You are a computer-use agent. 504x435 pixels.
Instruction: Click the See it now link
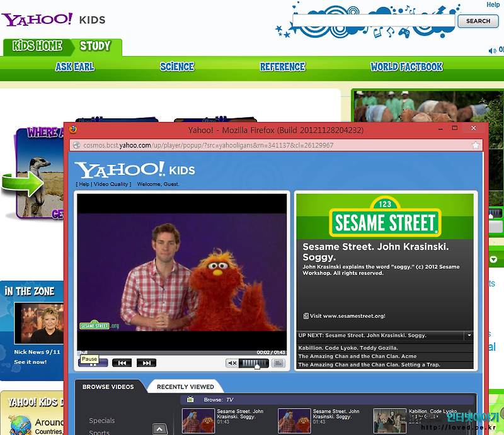click(30, 362)
